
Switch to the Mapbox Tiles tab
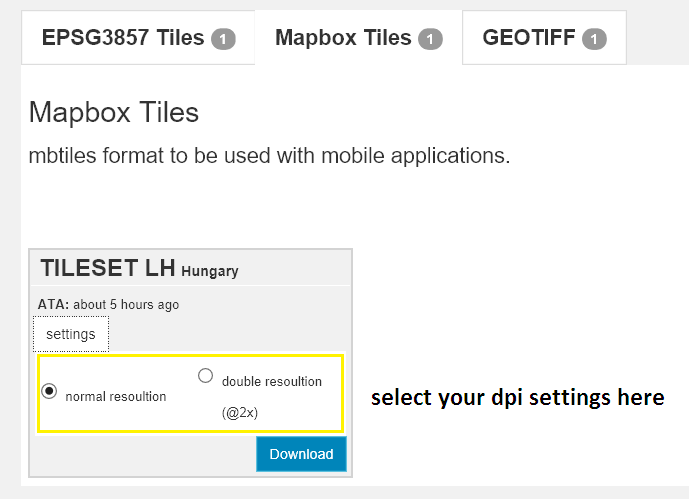pyautogui.click(x=343, y=39)
